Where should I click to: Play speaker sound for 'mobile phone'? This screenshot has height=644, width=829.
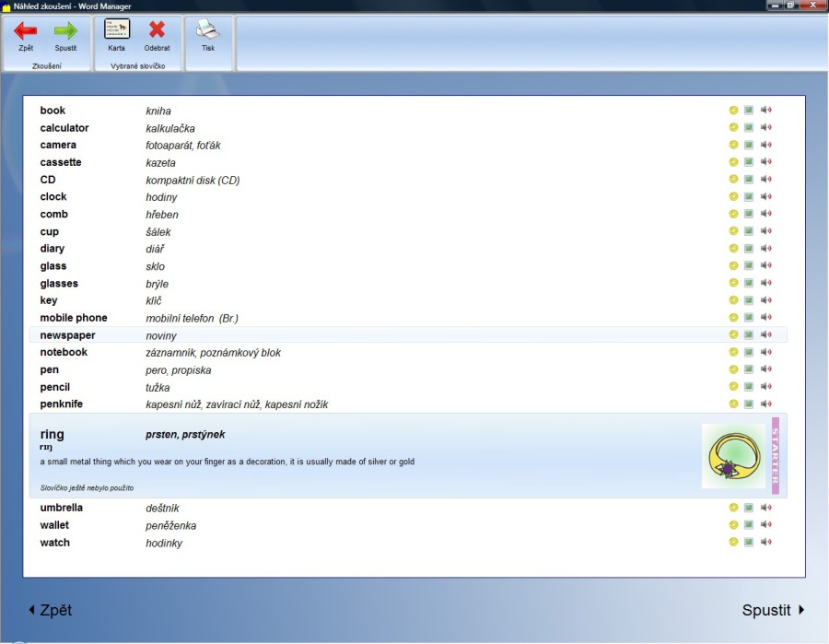765,318
